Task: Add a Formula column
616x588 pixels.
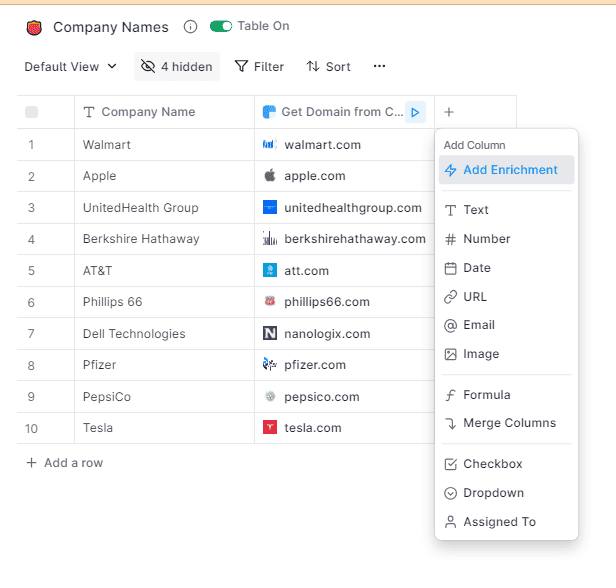Action: pyautogui.click(x=506, y=395)
